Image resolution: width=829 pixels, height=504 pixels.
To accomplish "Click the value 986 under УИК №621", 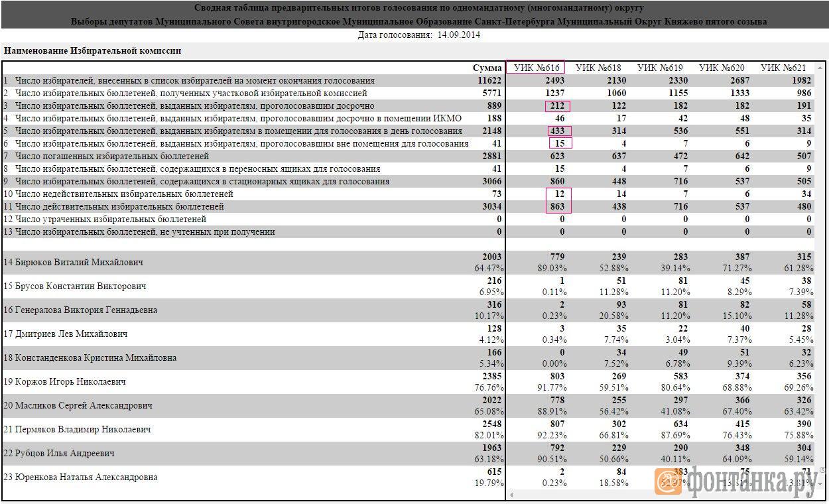I will (x=803, y=93).
